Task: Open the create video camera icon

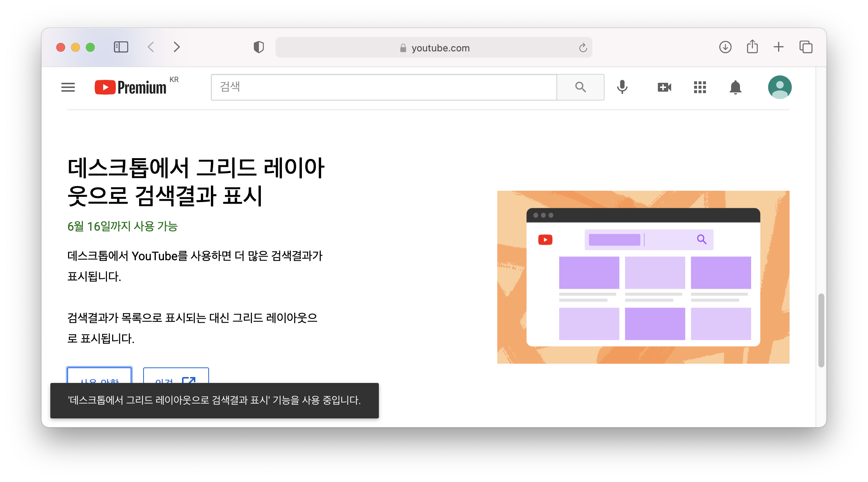Action: click(665, 87)
